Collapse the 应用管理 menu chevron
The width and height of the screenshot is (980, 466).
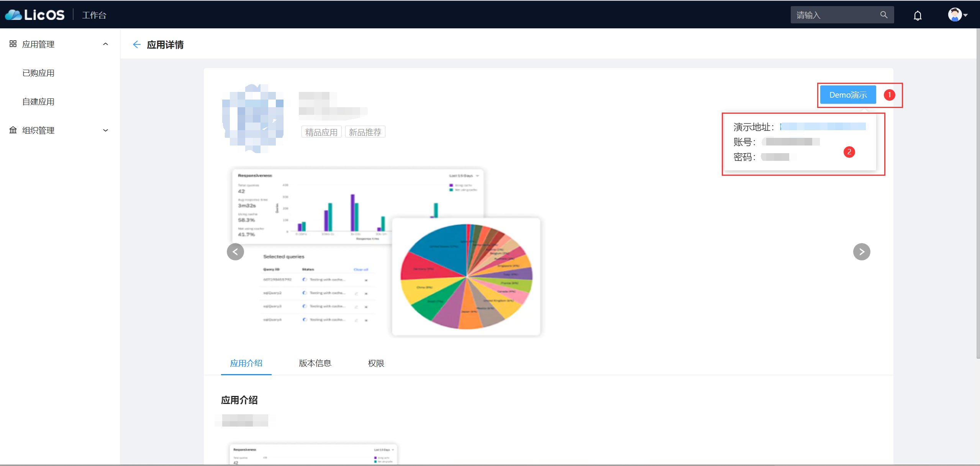106,44
